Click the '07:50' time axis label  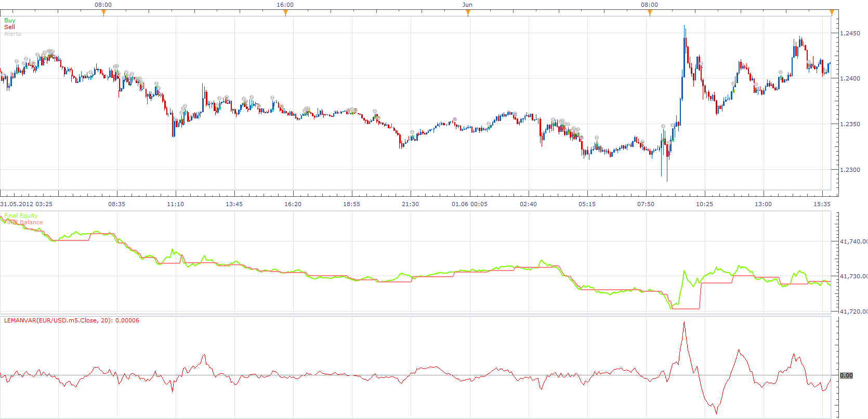pos(646,204)
